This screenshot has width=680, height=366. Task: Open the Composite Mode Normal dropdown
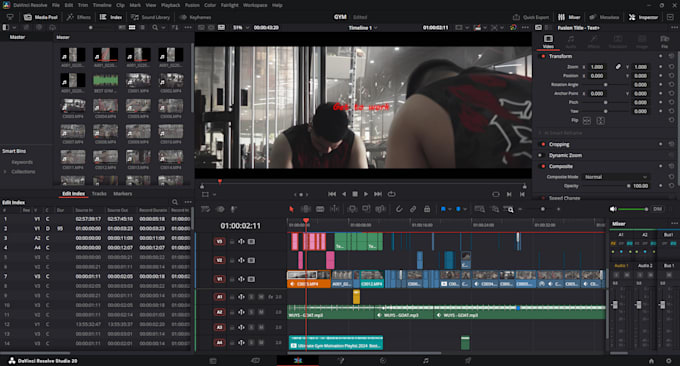pyautogui.click(x=616, y=177)
